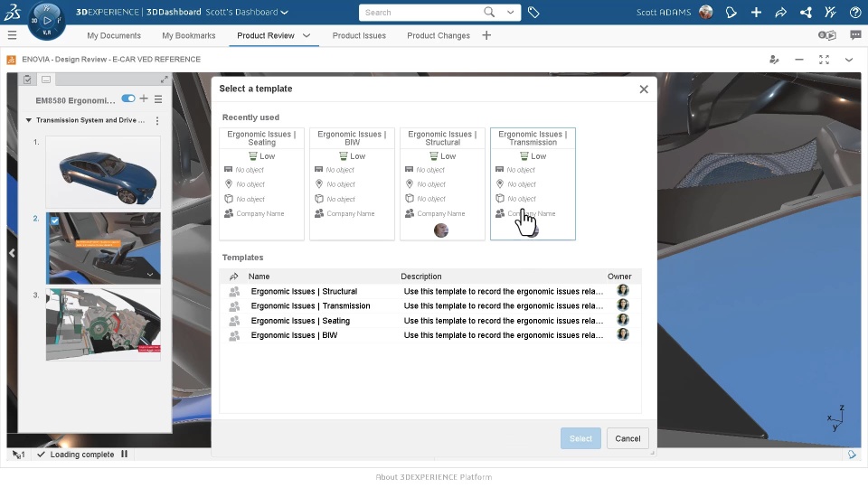The width and height of the screenshot is (868, 488).
Task: Open Product Review tab dropdown chevron
Action: [307, 35]
